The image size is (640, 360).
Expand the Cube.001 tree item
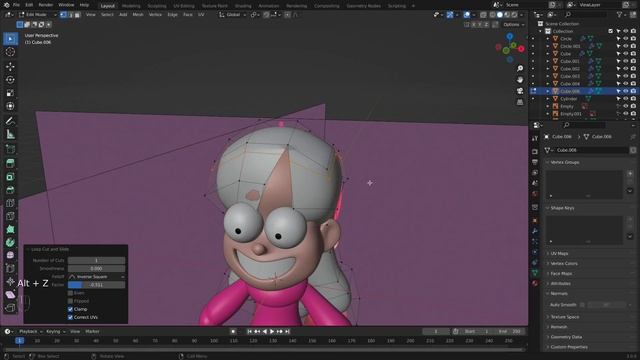(x=548, y=61)
